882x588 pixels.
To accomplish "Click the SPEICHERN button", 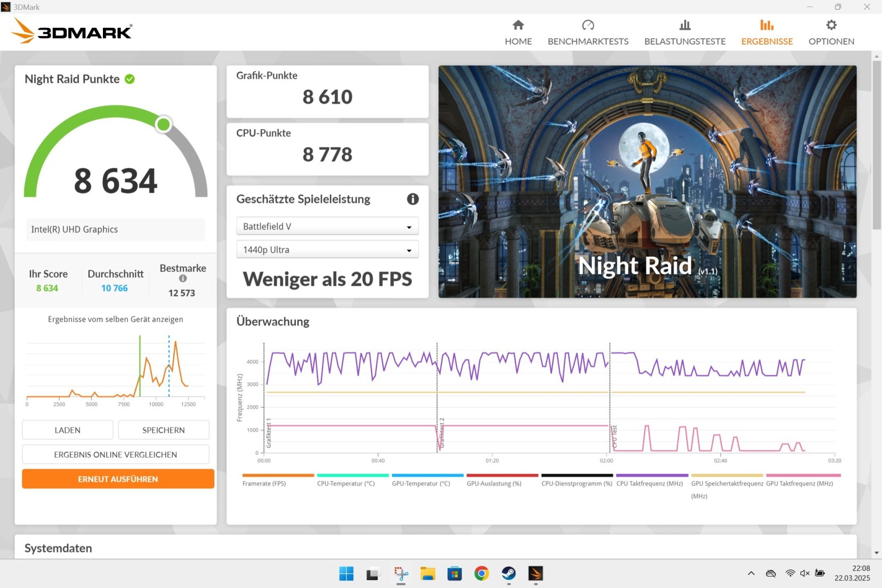I will pyautogui.click(x=163, y=430).
